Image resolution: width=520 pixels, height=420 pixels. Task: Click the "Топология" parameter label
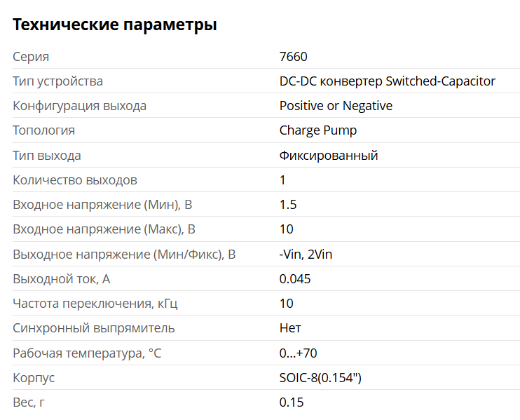43,130
